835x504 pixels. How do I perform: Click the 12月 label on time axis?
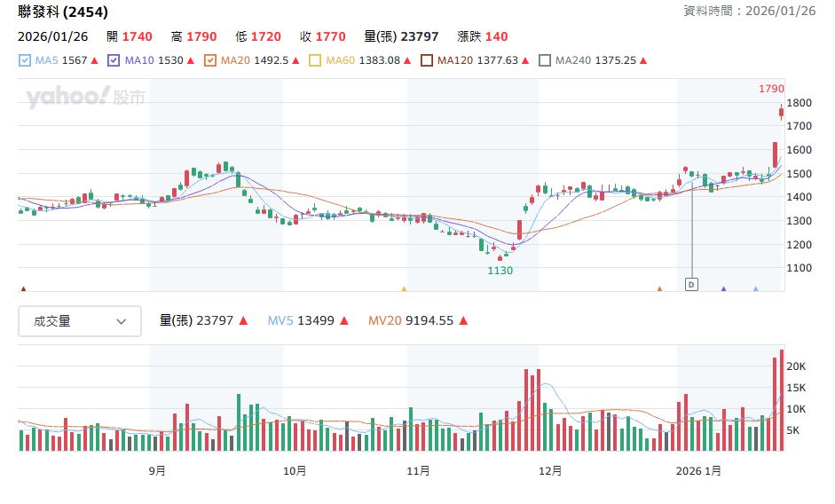coord(550,471)
